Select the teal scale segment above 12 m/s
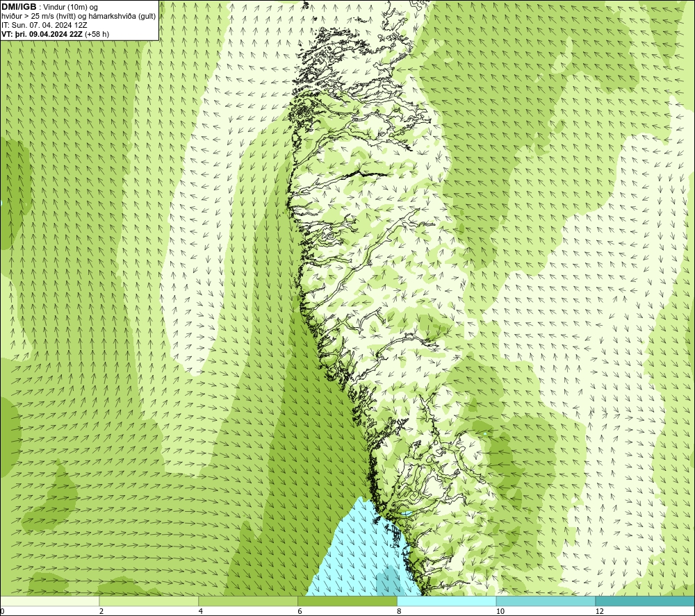 click(646, 601)
